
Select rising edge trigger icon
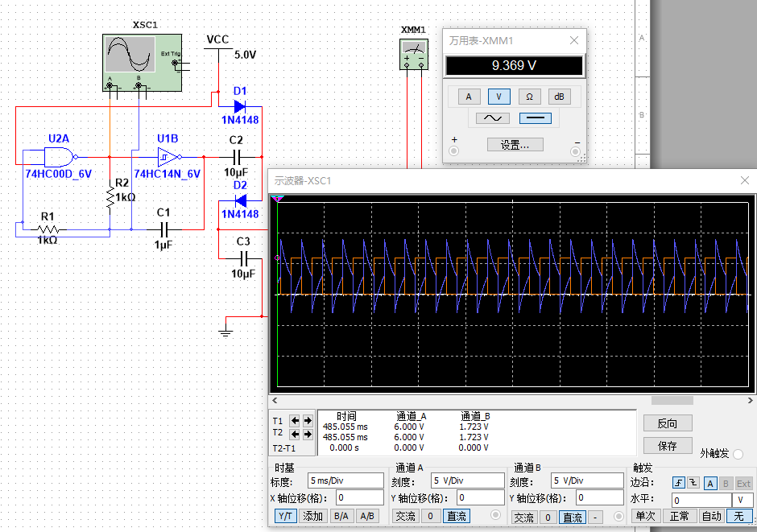pos(678,483)
